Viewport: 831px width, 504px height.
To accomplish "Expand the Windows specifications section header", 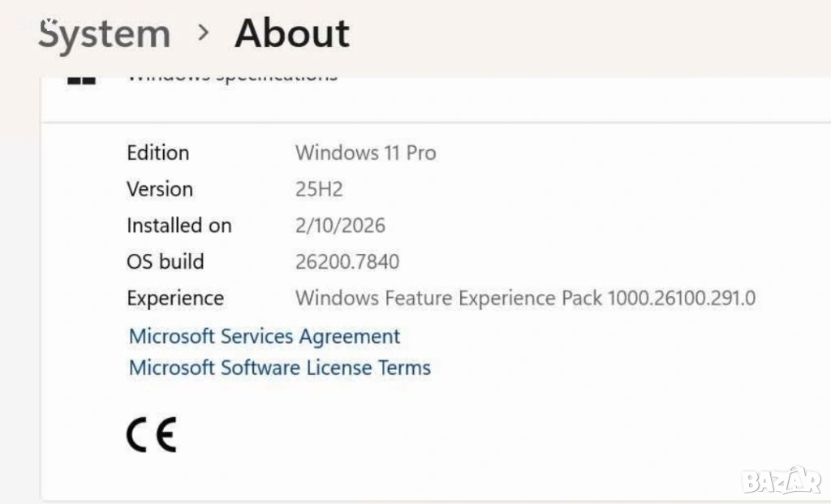I will pyautogui.click(x=232, y=76).
